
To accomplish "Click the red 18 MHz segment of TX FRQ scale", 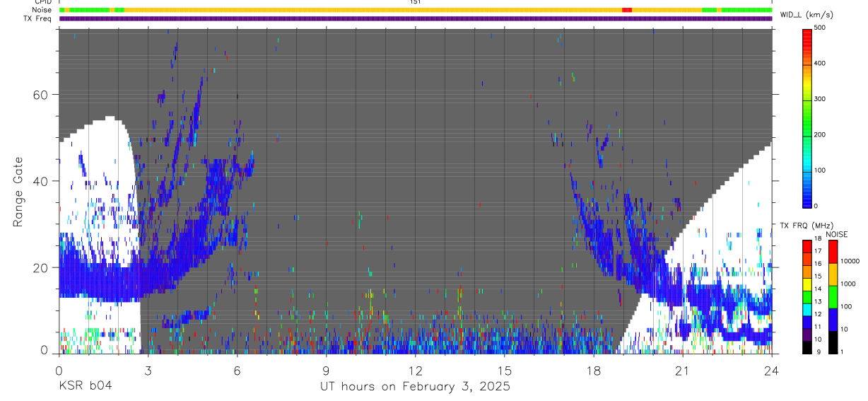I will tap(807, 246).
